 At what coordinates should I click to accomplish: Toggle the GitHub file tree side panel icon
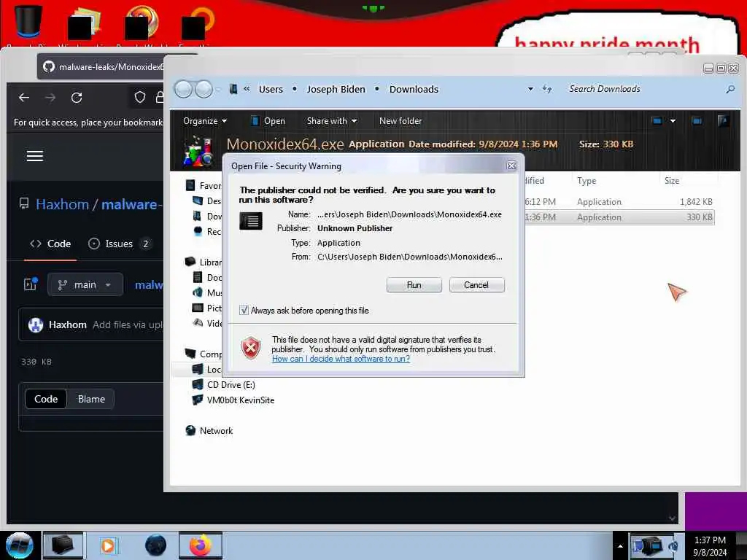31,284
